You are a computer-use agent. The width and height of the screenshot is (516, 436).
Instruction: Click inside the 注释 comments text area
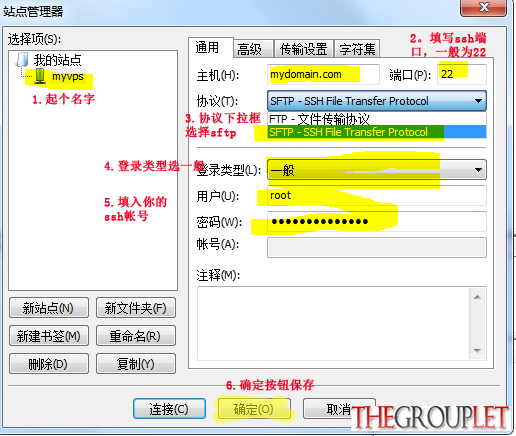tap(333, 324)
